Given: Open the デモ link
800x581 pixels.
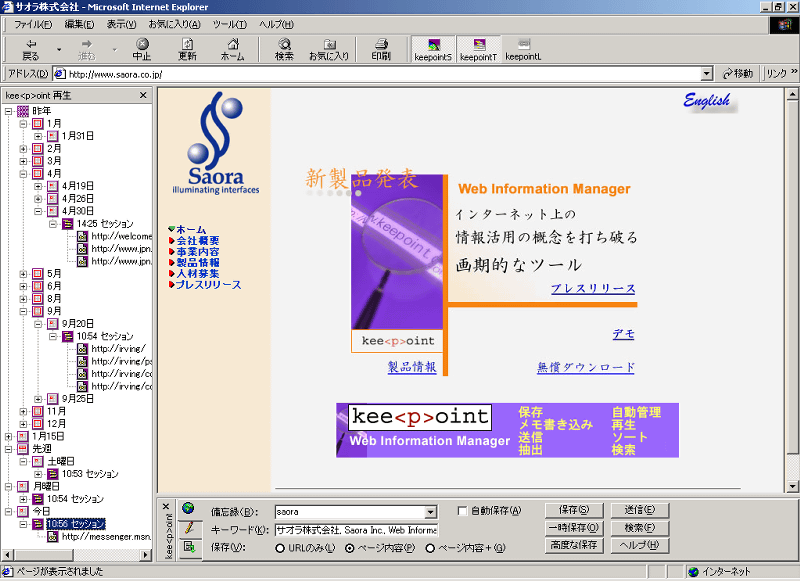Looking at the screenshot, I should click(623, 334).
